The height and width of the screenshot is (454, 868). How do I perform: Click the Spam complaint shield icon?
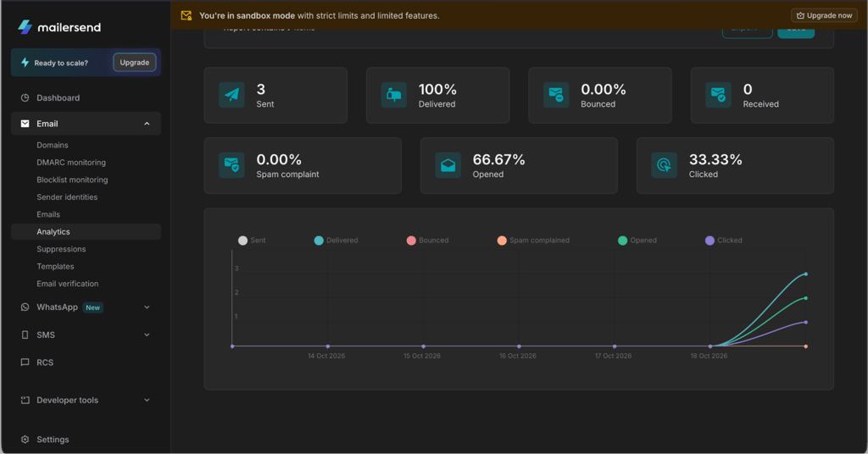point(232,165)
